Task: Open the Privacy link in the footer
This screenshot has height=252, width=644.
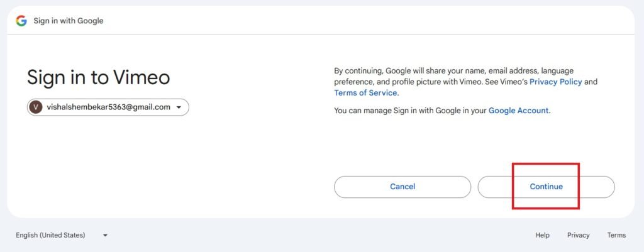Action: click(x=579, y=235)
